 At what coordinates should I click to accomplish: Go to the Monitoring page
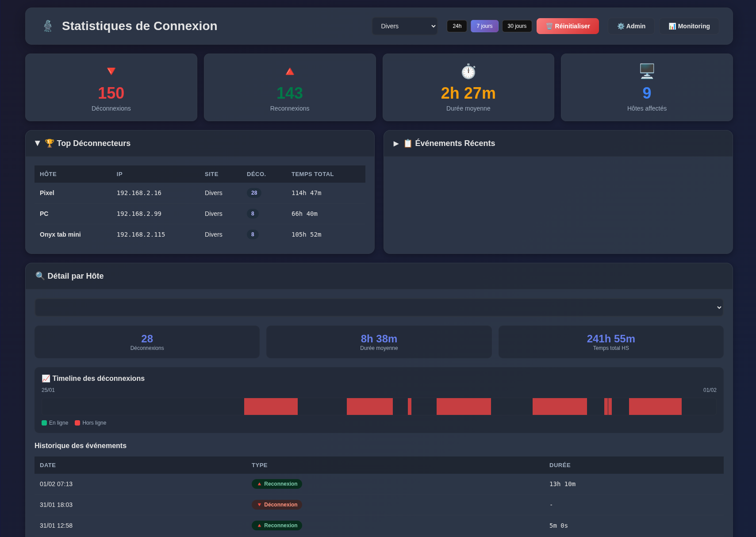[x=689, y=26]
